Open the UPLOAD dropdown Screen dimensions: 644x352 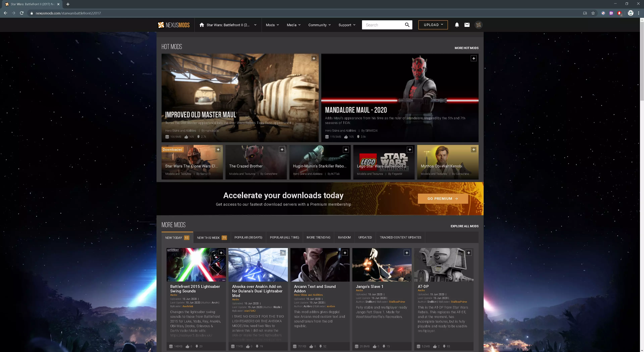(433, 25)
